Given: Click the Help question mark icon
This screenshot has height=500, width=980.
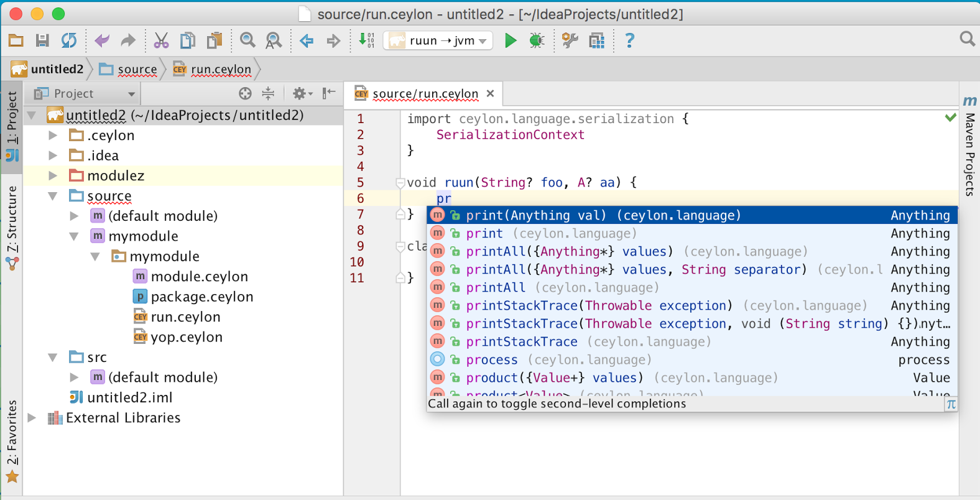Looking at the screenshot, I should click(x=629, y=41).
